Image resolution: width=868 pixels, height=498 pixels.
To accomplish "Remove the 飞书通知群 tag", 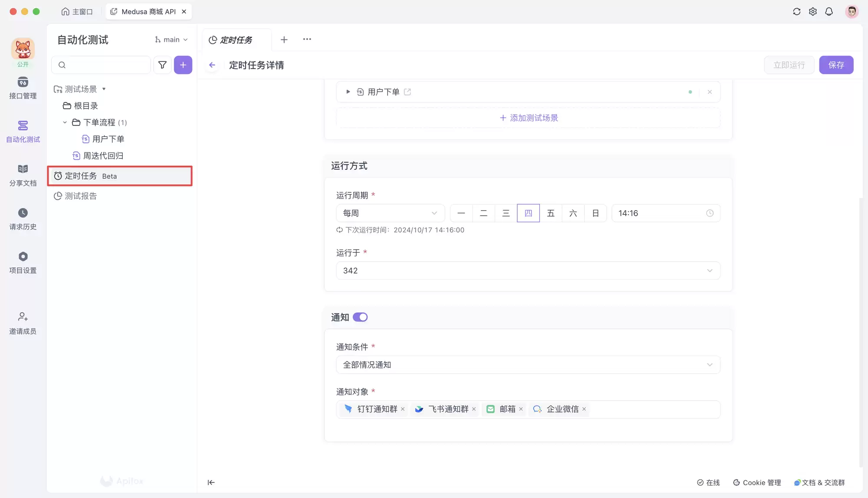I will click(474, 409).
